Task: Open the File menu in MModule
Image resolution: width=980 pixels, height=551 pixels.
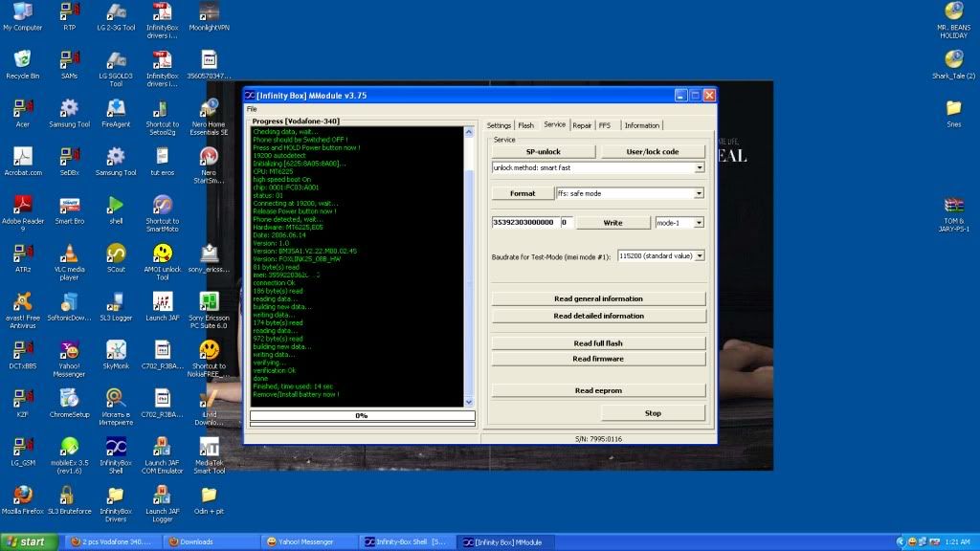Action: 252,109
